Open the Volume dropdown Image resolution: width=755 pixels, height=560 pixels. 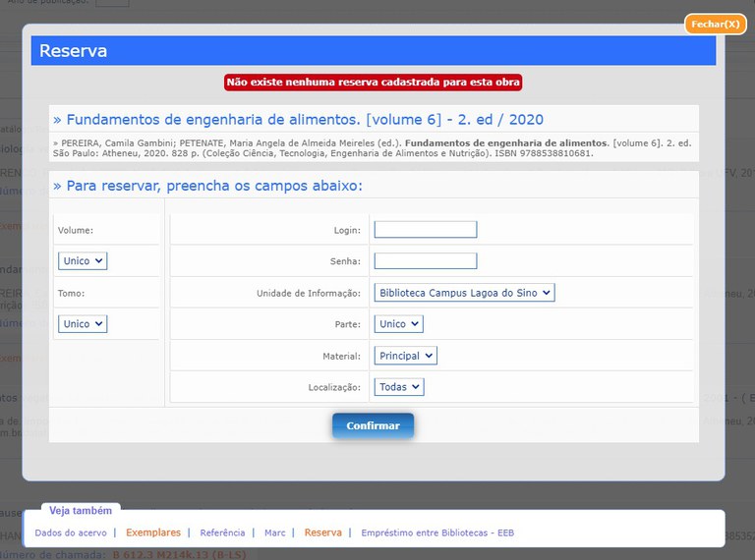tap(83, 260)
